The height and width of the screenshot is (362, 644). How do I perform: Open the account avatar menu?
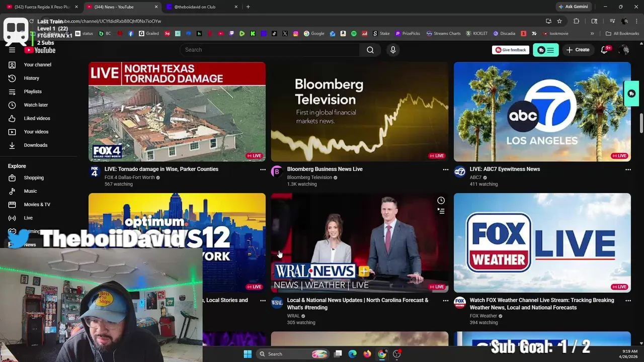point(624,50)
